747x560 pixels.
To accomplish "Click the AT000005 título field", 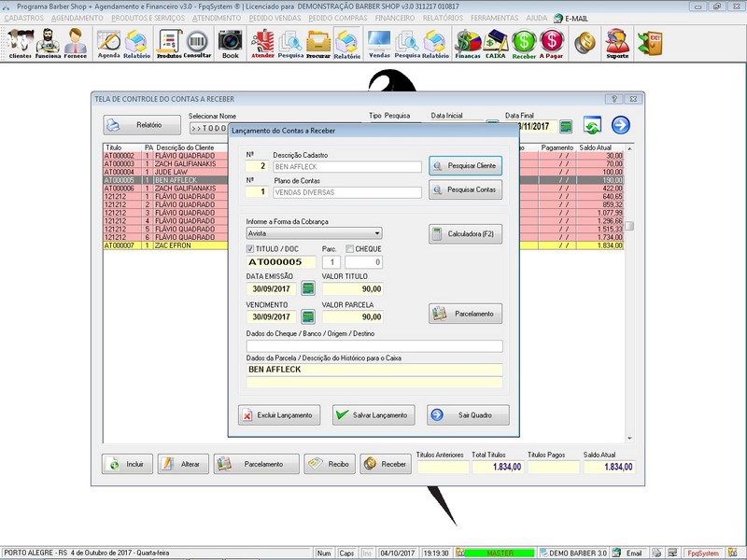I will [x=281, y=262].
